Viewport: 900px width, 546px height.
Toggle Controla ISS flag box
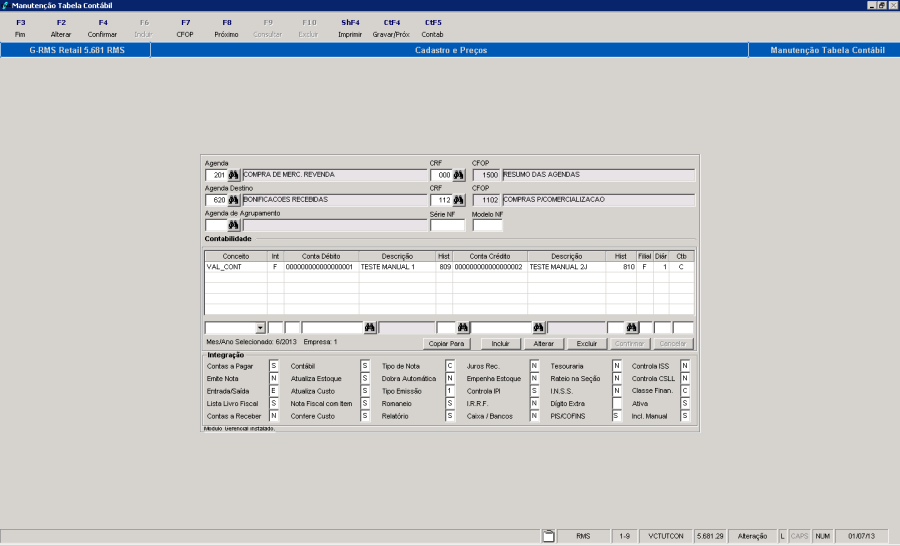point(685,366)
